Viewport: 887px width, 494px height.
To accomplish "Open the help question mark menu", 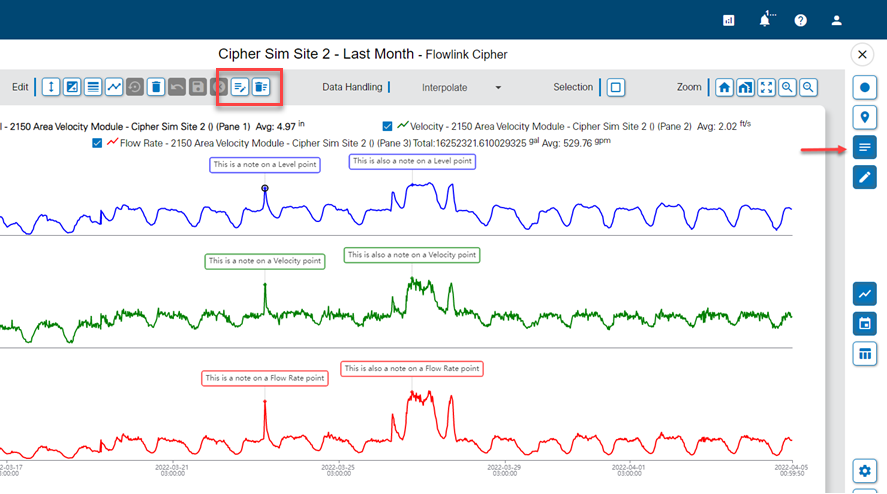I will [801, 20].
